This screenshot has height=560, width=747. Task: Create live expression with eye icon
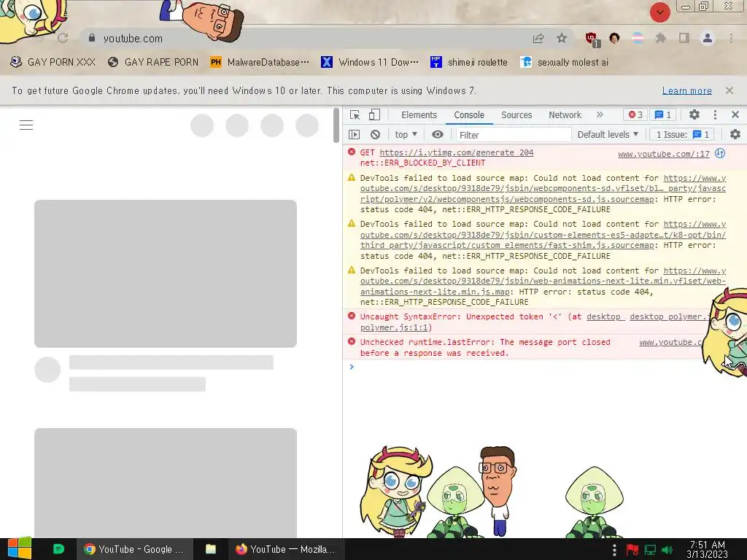438,135
